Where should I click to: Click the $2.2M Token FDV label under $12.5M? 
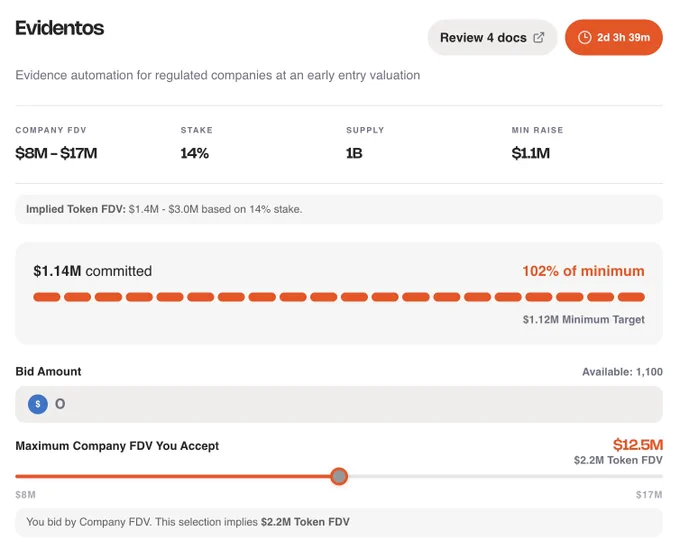[x=618, y=460]
